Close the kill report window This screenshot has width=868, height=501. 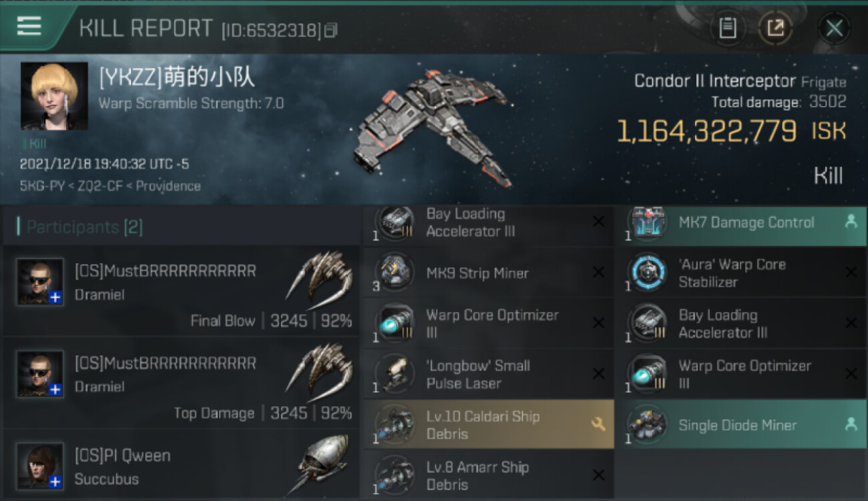coord(834,28)
